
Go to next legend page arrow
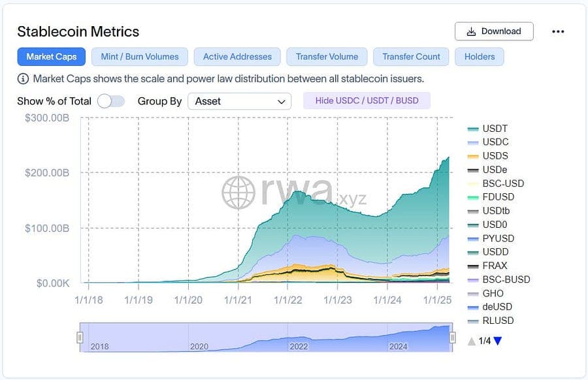pos(498,341)
